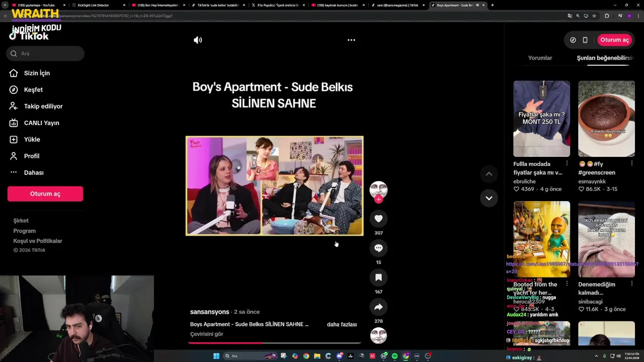Open options for Denemediğim kalmadı video
The height and width of the screenshot is (362, 644).
pos(632,284)
